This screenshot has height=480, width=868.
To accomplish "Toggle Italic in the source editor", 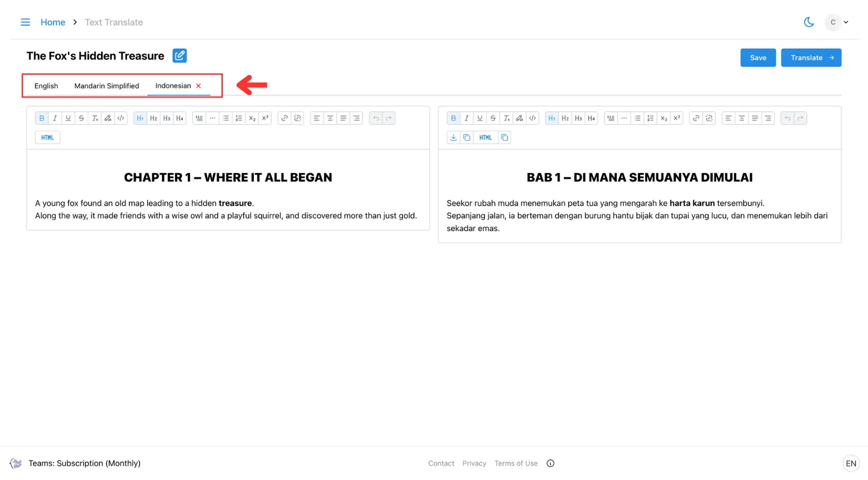I will [55, 118].
